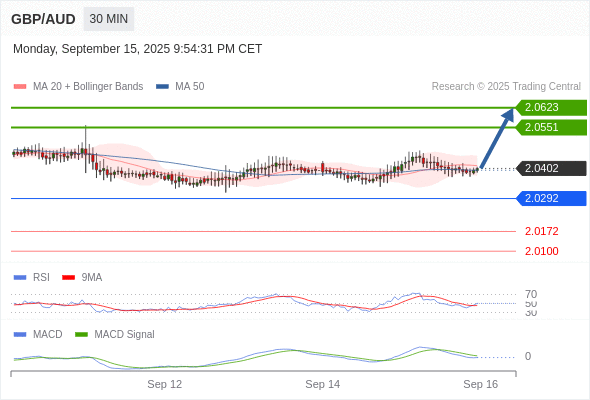The width and height of the screenshot is (590, 400).
Task: Click the MA 20 + Bollinger Bands pink swatch
Action: tap(20, 87)
